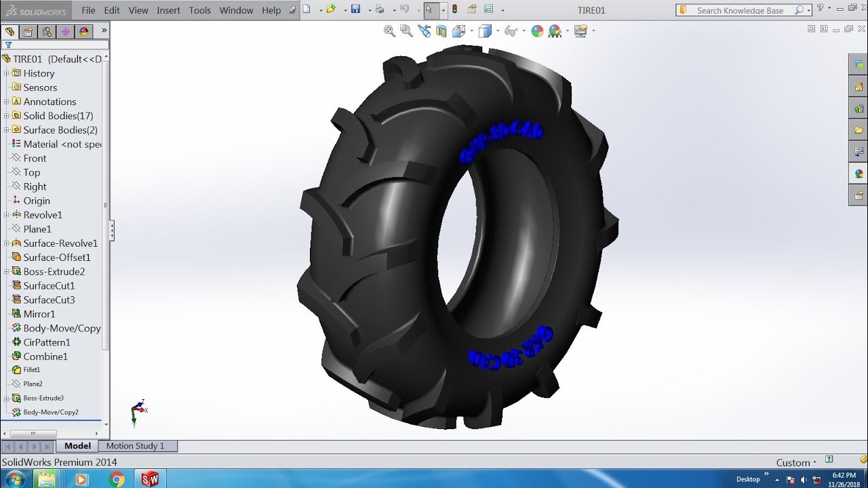Viewport: 868px width, 488px height.
Task: Select the Front plane in tree
Action: (35, 158)
